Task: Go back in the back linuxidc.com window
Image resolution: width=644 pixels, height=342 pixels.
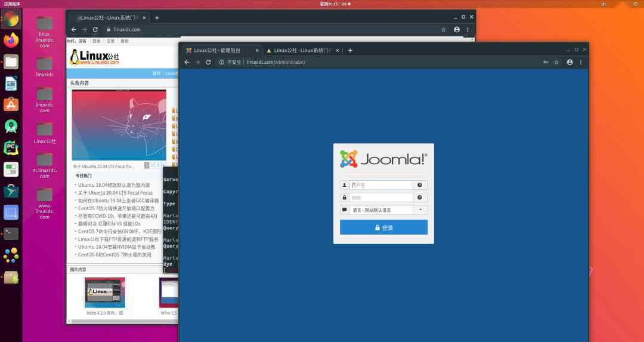Action: [74, 30]
